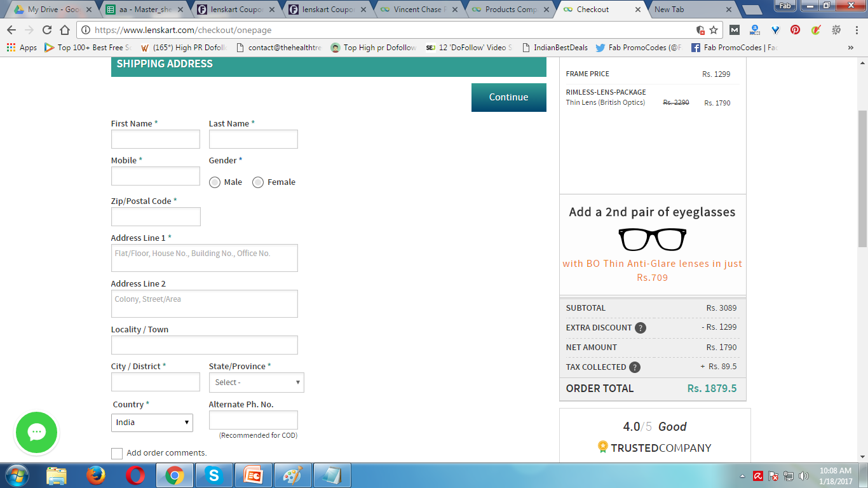Switch to Paint in the taskbar
The height and width of the screenshot is (488, 868).
tap(293, 475)
